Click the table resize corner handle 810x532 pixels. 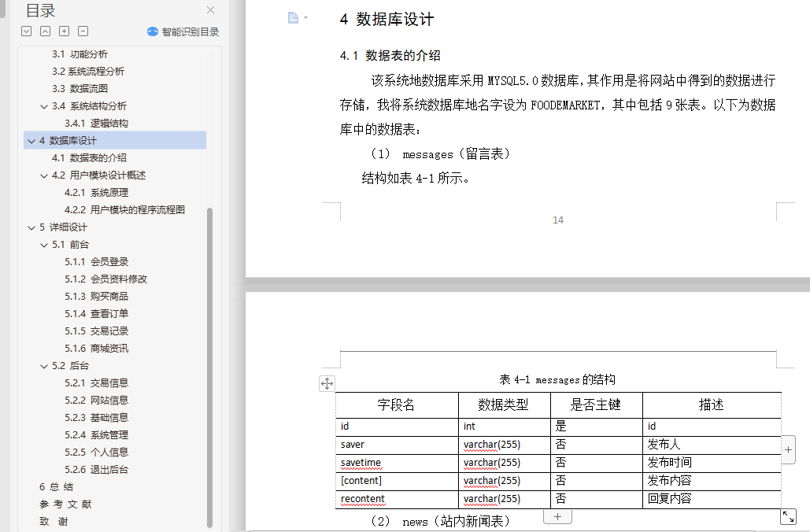pos(788,516)
